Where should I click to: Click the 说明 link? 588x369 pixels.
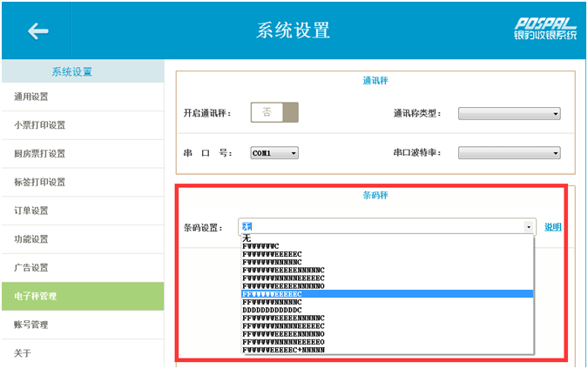pos(552,227)
